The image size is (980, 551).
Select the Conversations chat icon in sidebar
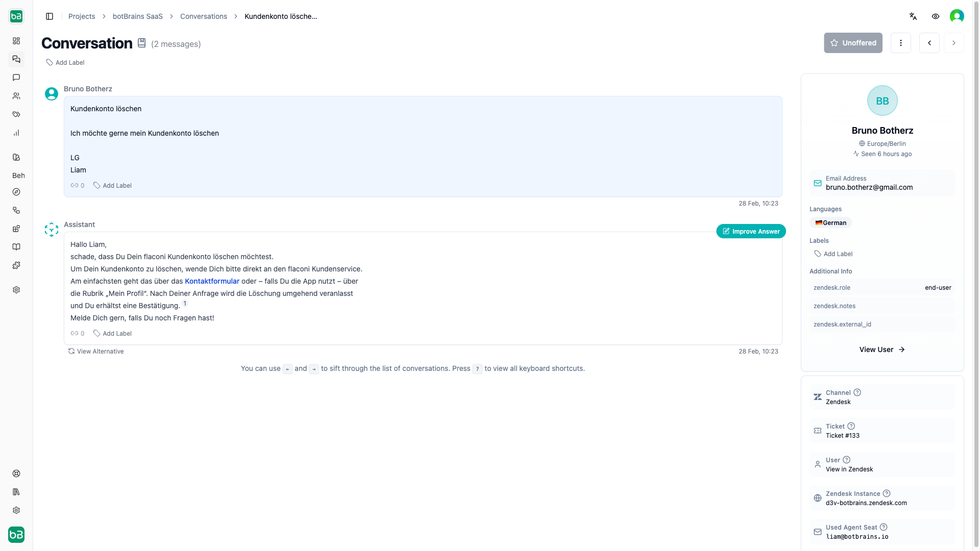[x=16, y=59]
